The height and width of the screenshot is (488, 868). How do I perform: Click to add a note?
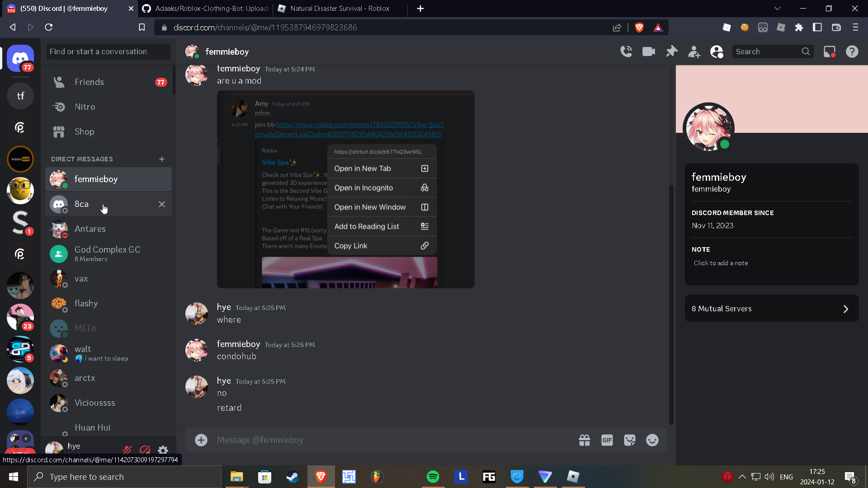click(721, 263)
